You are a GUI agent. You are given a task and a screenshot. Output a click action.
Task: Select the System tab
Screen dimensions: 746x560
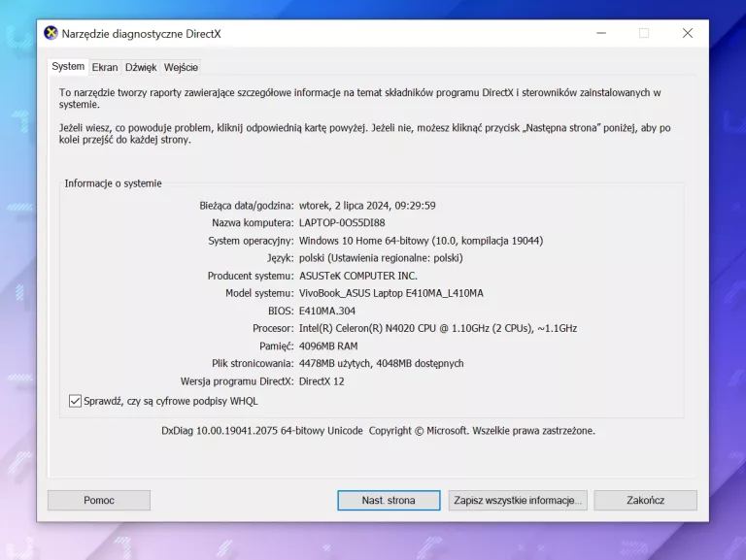point(68,67)
